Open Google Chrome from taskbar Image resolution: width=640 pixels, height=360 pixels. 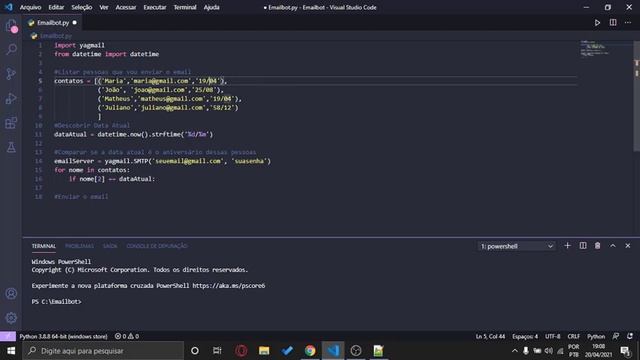(x=310, y=351)
